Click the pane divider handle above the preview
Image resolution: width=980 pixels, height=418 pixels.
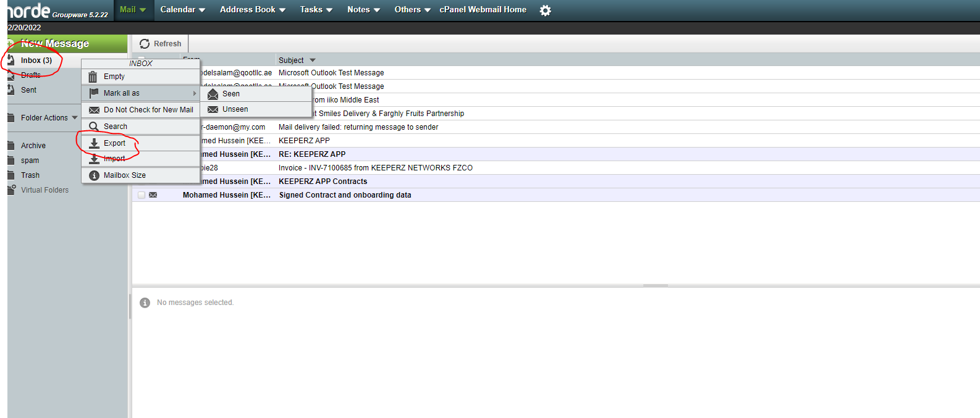(655, 285)
